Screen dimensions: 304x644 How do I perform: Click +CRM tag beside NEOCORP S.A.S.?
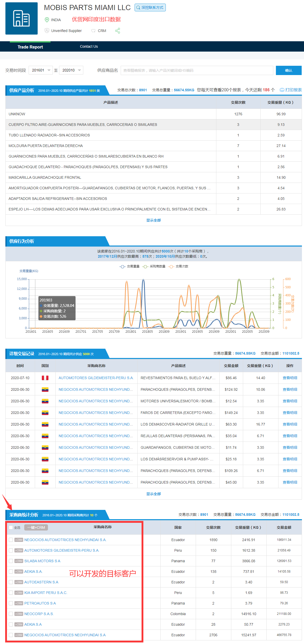[x=19, y=614]
